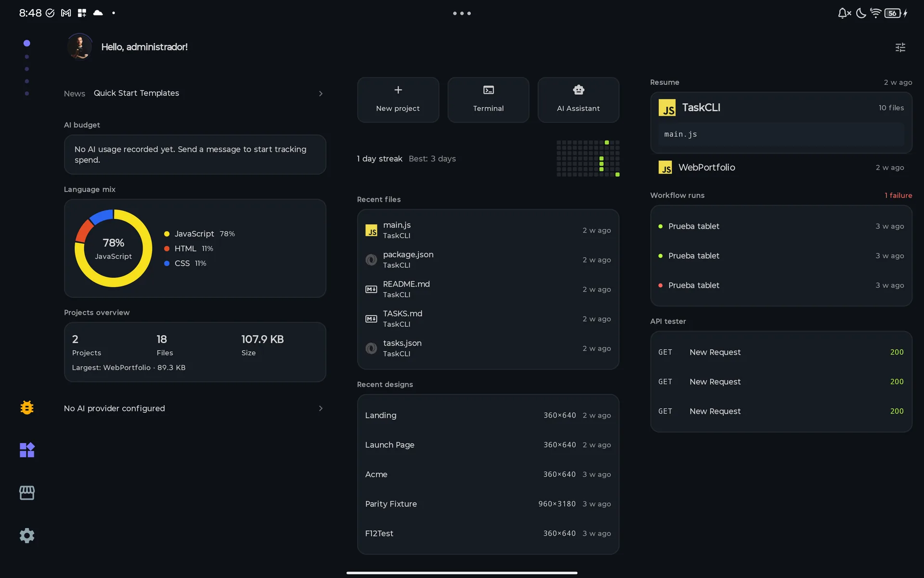Click the package.json file icon

pyautogui.click(x=371, y=260)
